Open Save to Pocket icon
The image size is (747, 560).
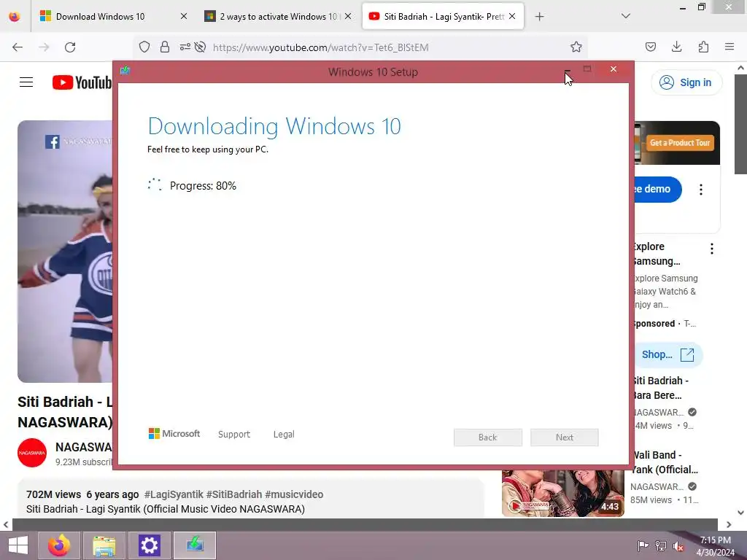pos(650,47)
